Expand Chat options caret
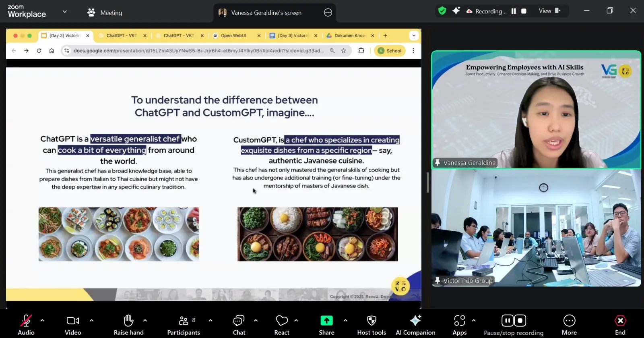Viewport: 644px width, 338px height. tap(256, 321)
